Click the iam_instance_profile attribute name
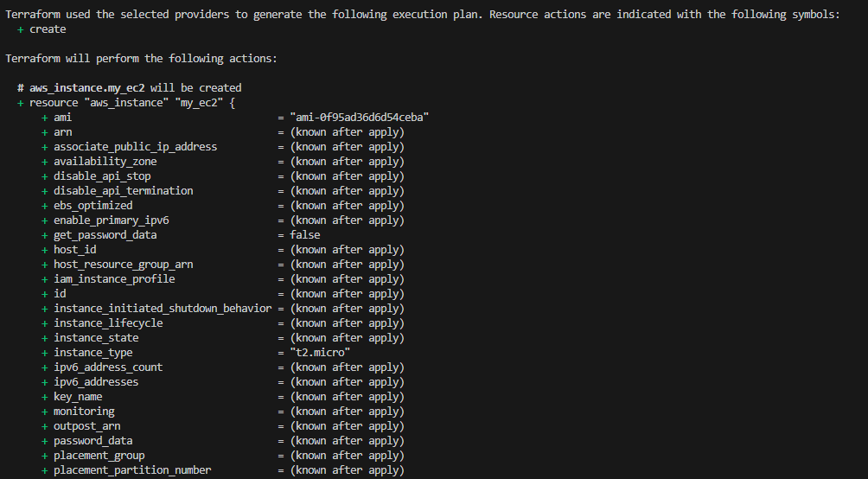This screenshot has height=479, width=868. 114,279
